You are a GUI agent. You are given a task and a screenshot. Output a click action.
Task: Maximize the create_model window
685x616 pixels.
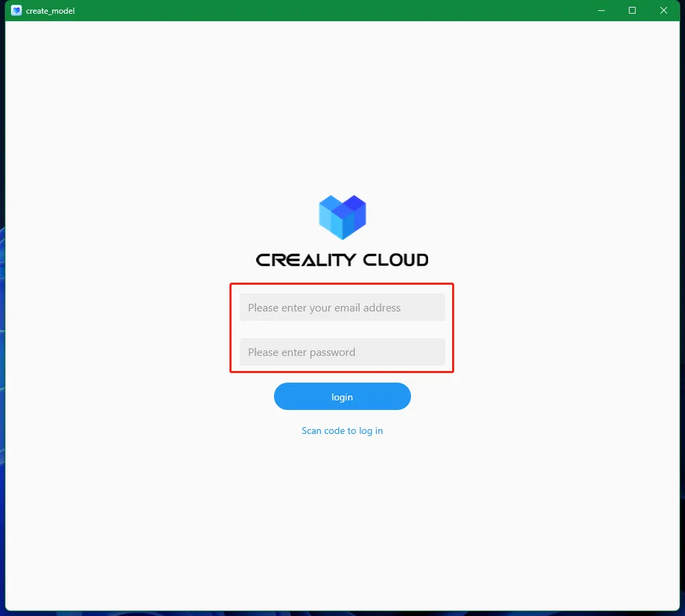click(x=632, y=10)
